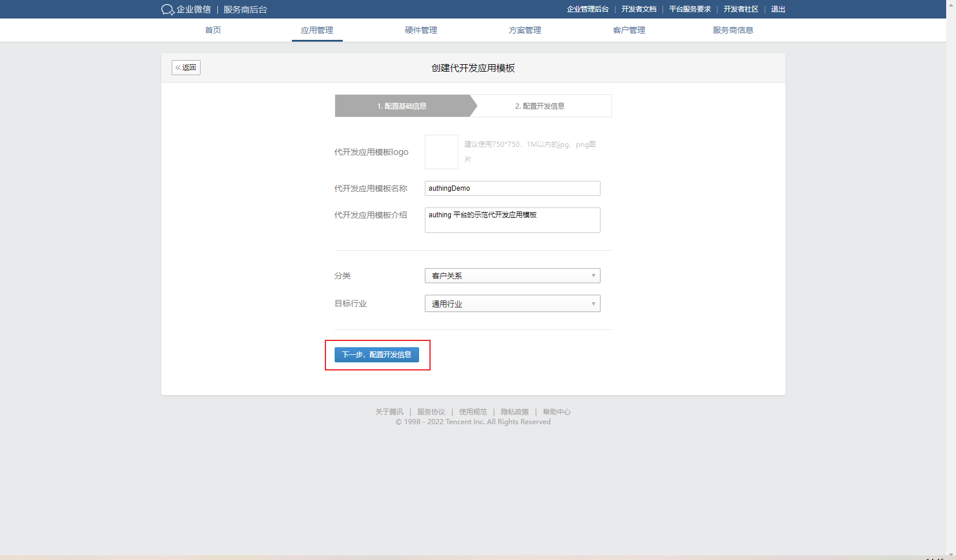Screen dimensions: 956x560
Task: Open the 企业管理后台 link
Action: (587, 9)
